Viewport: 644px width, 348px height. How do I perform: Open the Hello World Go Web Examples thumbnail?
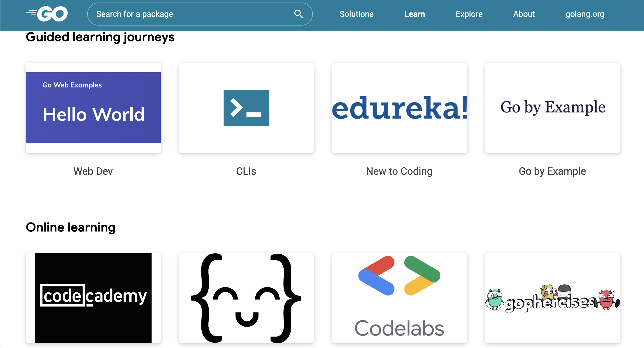[93, 108]
